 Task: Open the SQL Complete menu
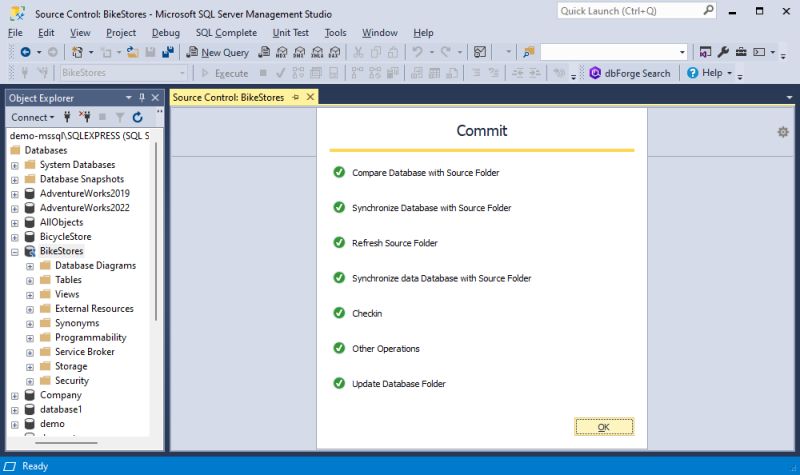(x=226, y=33)
